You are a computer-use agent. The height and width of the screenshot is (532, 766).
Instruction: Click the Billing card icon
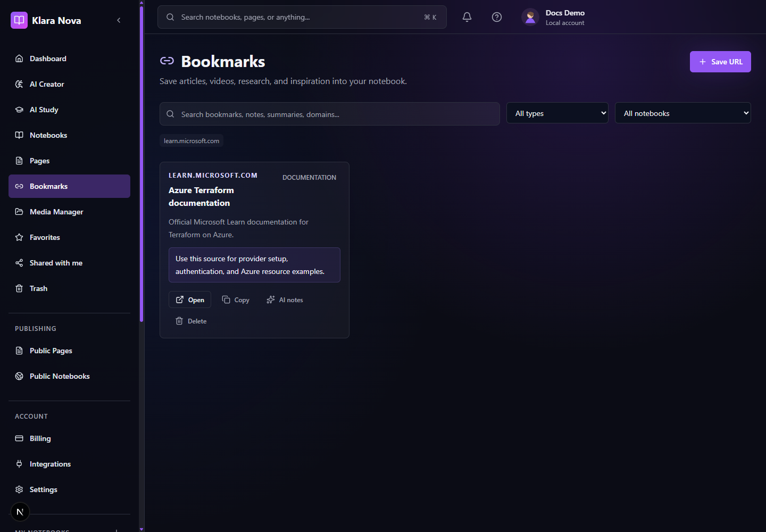point(19,438)
